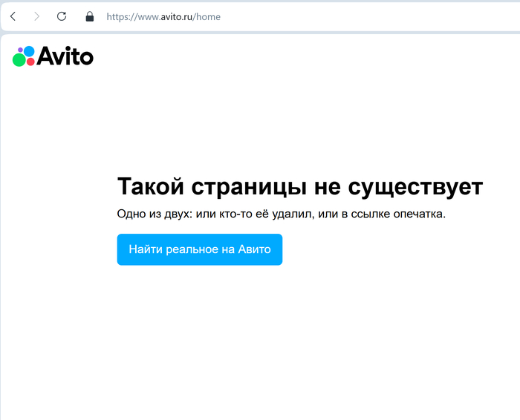Click the word "опечатка" in the subtitle

click(418, 214)
